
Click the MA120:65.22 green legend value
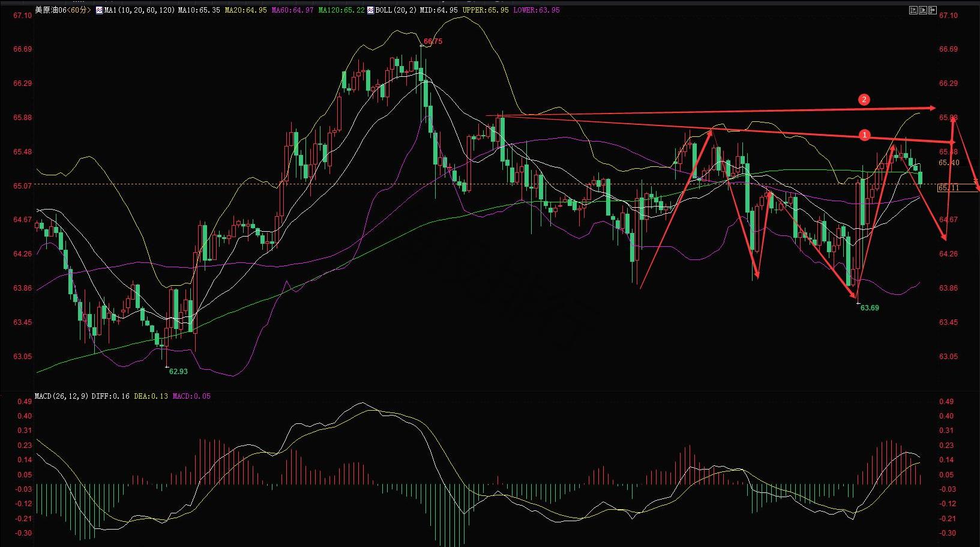click(x=341, y=10)
